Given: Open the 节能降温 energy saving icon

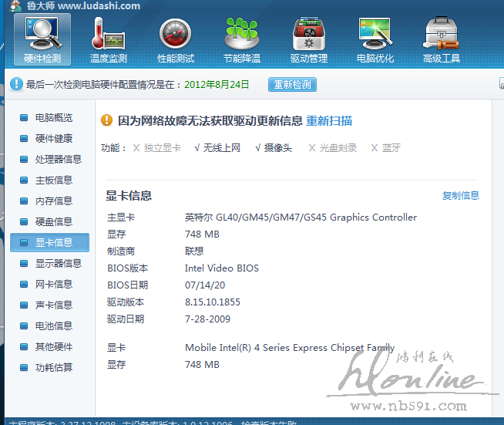Looking at the screenshot, I should (x=241, y=39).
